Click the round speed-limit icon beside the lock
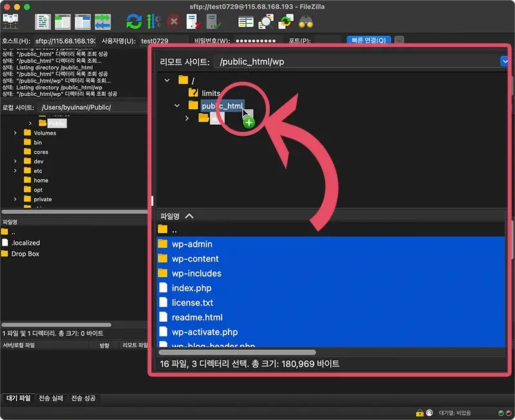Image resolution: width=515 pixels, height=420 pixels. 429,413
